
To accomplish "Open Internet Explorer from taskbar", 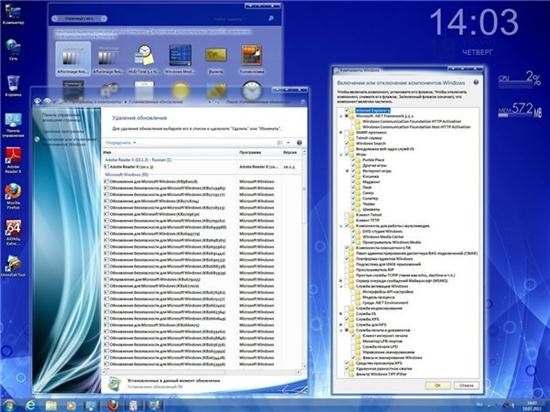I will pos(31,405).
